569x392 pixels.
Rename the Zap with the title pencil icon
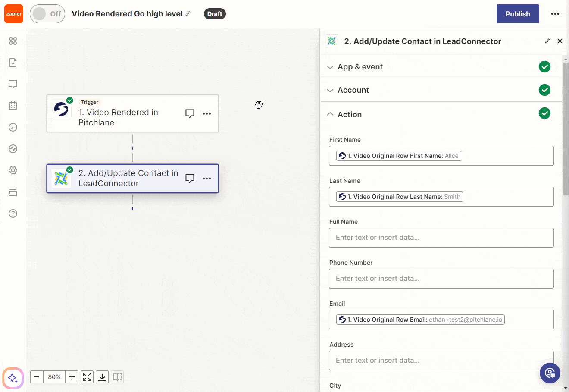188,14
